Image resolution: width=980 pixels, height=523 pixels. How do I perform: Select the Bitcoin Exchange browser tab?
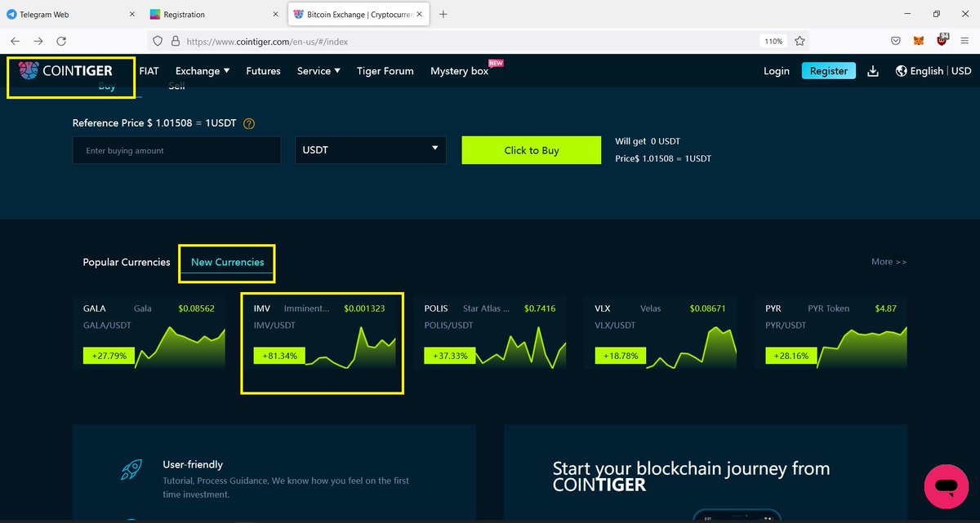tap(360, 14)
